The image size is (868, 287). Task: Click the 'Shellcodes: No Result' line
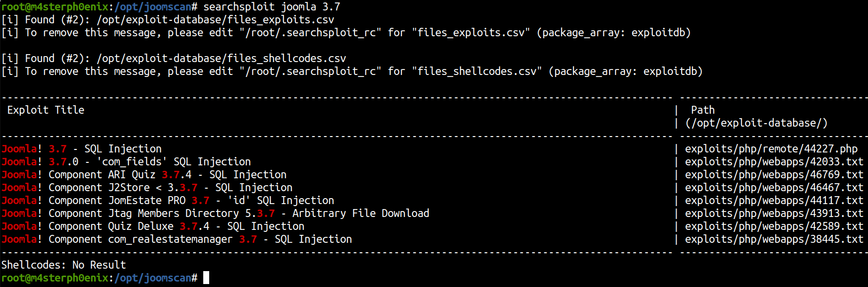pos(63,265)
